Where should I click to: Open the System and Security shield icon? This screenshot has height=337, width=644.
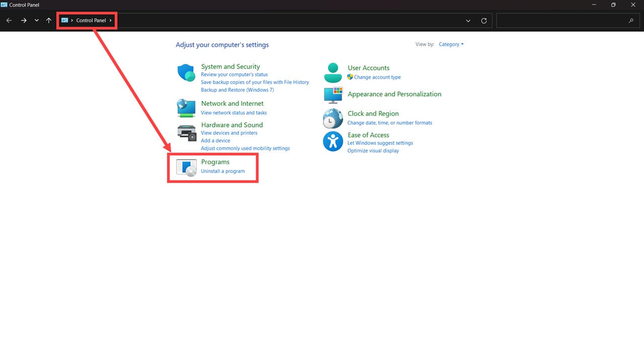[x=186, y=73]
